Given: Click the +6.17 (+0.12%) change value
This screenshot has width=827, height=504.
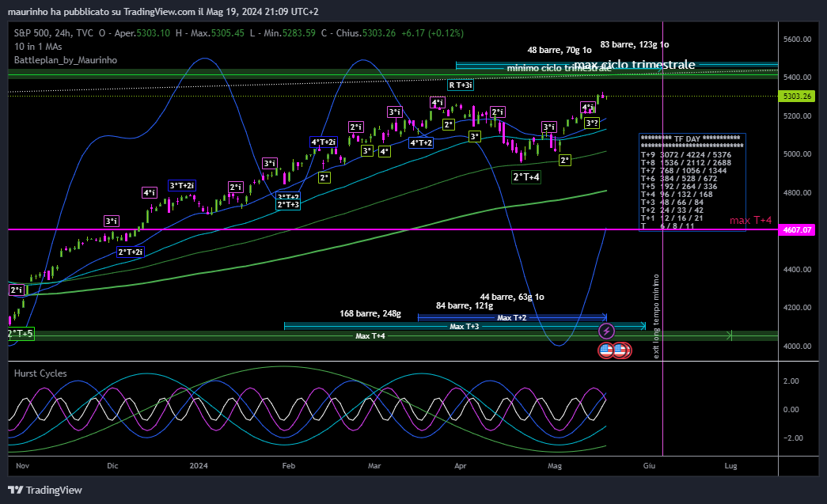Looking at the screenshot, I should click(x=432, y=33).
